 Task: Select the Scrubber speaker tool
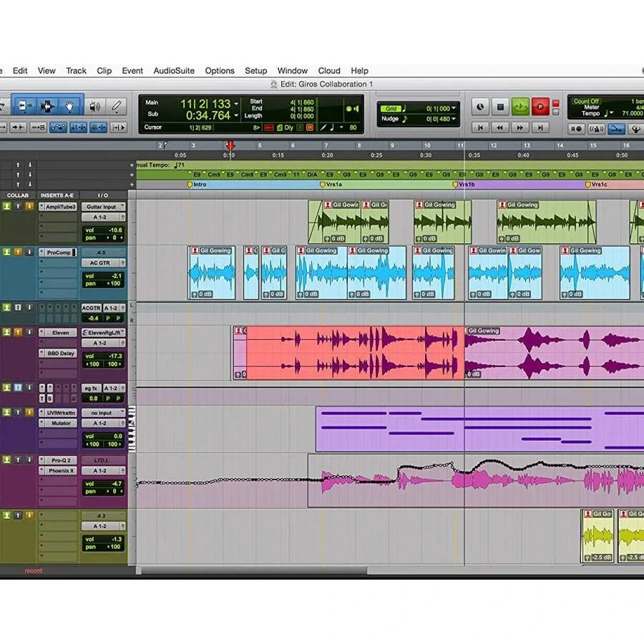coord(94,107)
